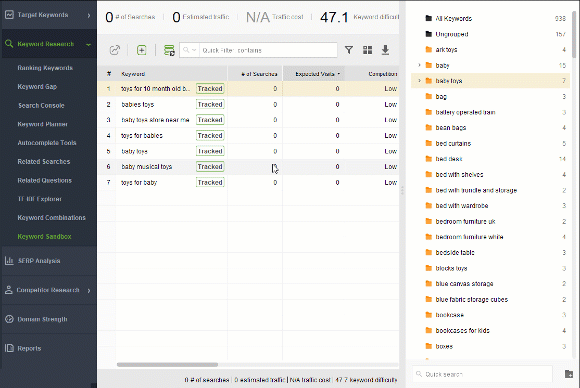Click the folder list vertical scrollbar

pyautogui.click(x=574, y=34)
